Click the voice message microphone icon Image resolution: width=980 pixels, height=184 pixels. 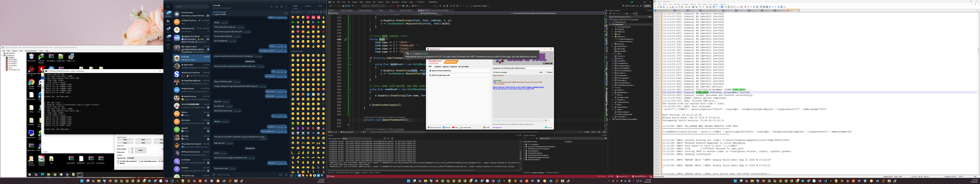click(286, 175)
